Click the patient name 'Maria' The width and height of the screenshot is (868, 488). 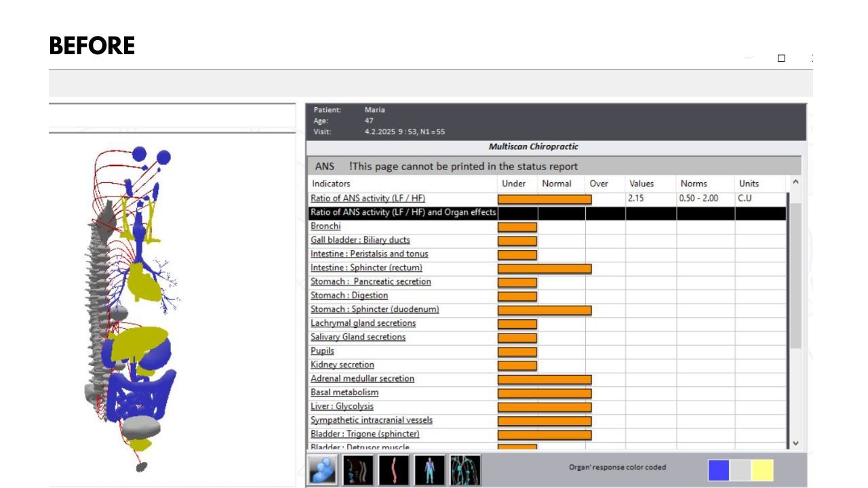point(374,110)
